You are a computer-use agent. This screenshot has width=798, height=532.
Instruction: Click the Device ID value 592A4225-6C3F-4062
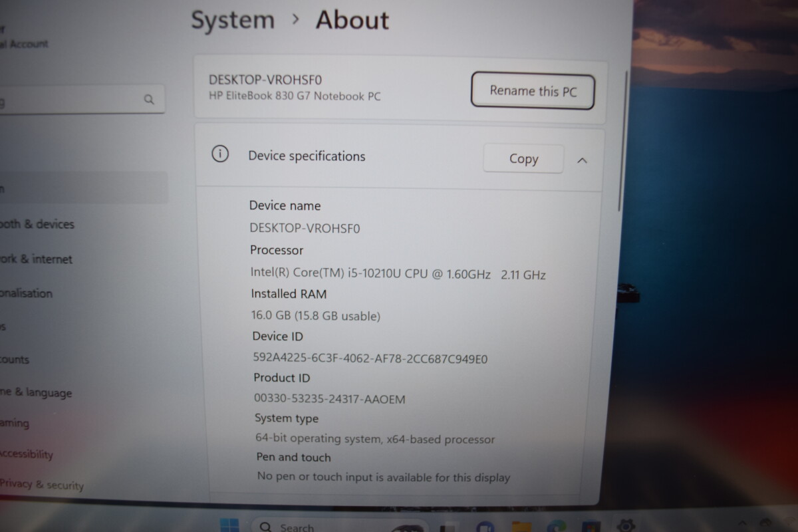tap(370, 358)
